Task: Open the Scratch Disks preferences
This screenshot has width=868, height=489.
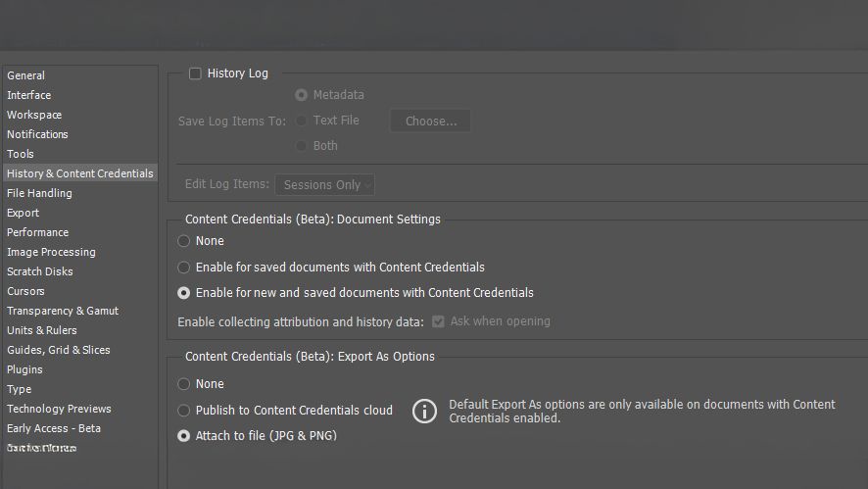Action: [40, 271]
